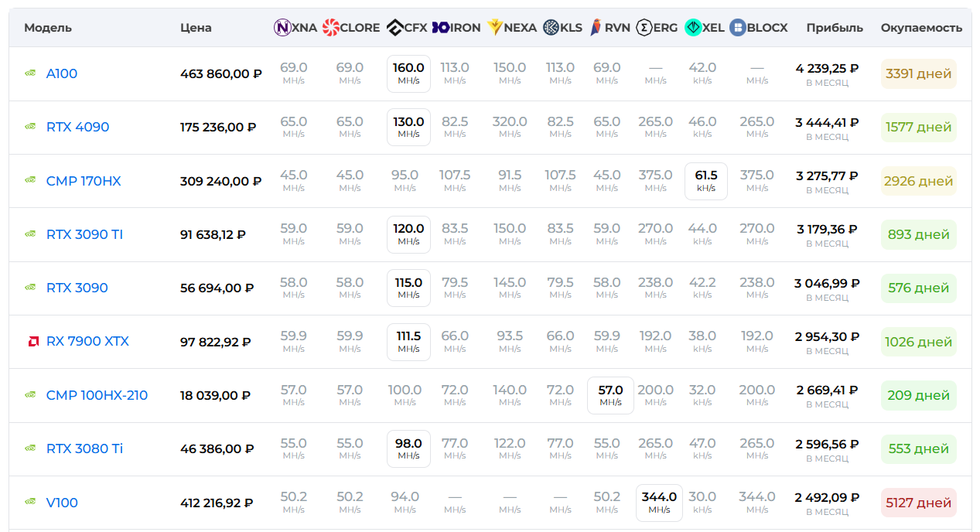Viewport: 980px width, 532px height.
Task: Select the BLOCX coin logo
Action: click(738, 28)
